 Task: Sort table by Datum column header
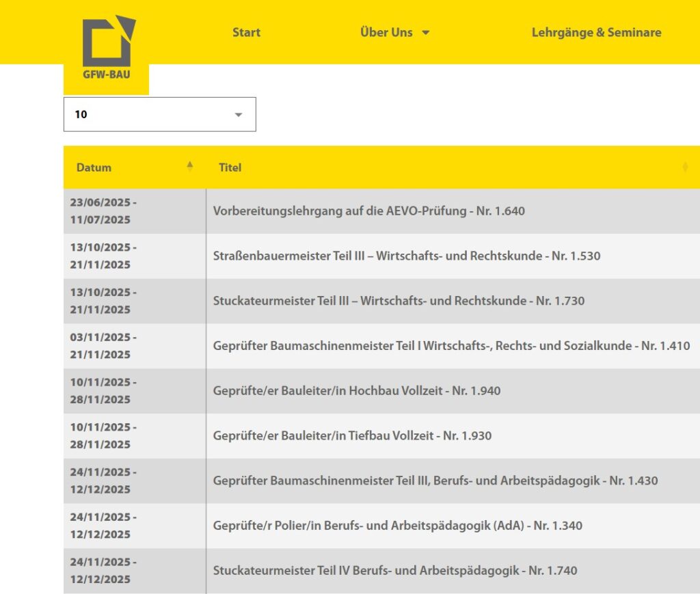click(x=94, y=167)
